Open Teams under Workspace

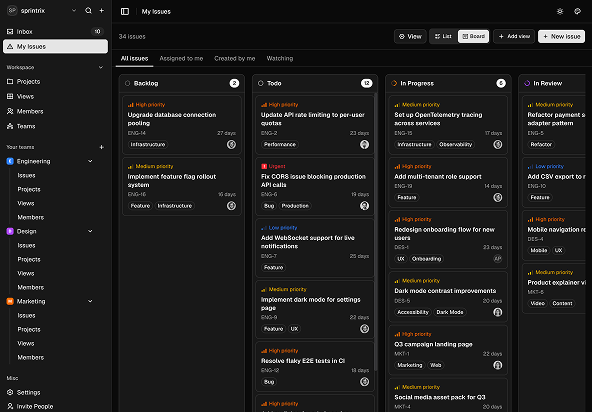(x=56, y=127)
